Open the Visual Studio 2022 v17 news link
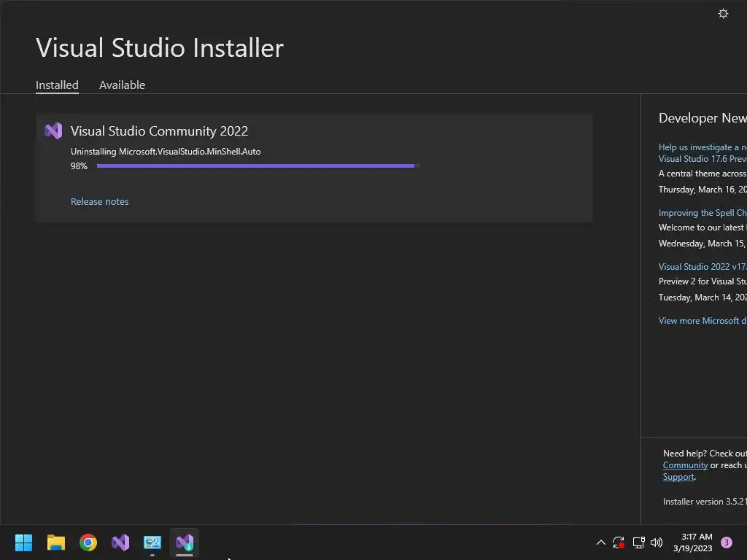The height and width of the screenshot is (560, 747). [x=703, y=267]
